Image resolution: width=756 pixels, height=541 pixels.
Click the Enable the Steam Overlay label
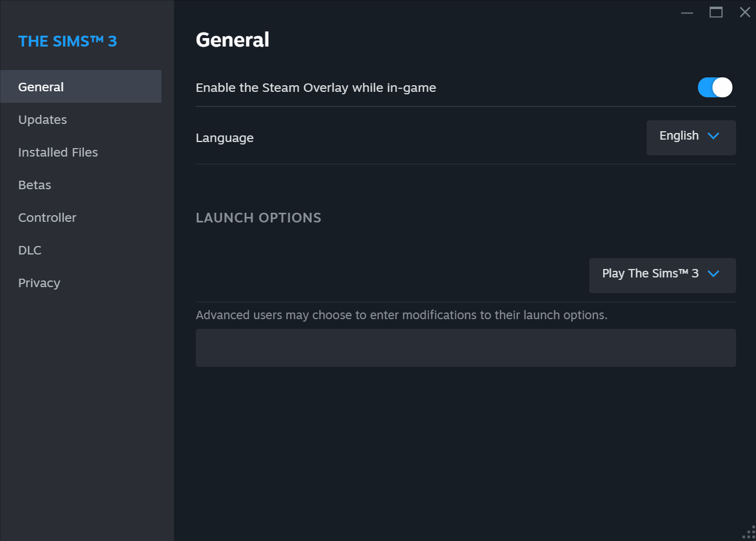click(315, 88)
